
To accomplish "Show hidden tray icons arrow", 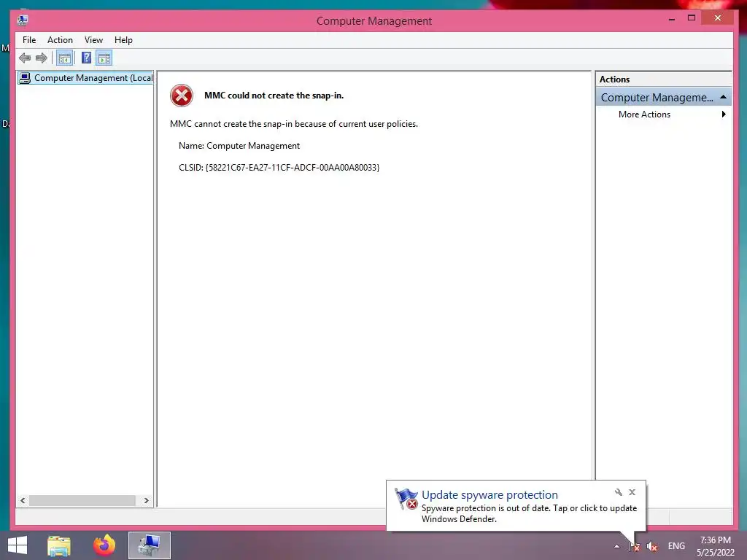I will pyautogui.click(x=616, y=546).
